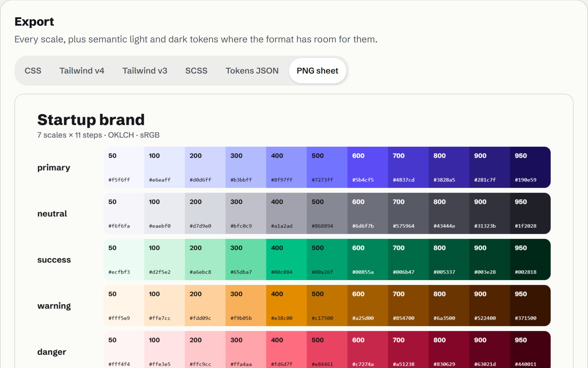Select neutral 800 swatch #43444e
The width and height of the screenshot is (588, 368).
[x=449, y=213]
